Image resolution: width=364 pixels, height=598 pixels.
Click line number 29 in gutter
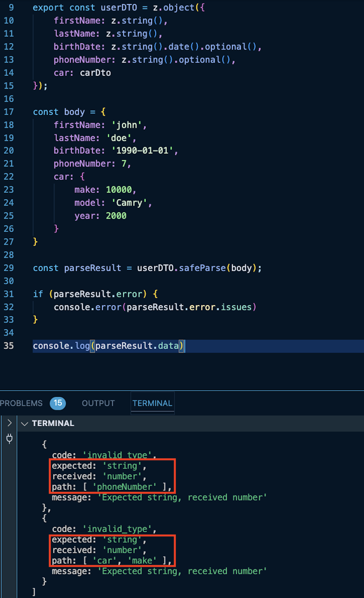click(9, 268)
